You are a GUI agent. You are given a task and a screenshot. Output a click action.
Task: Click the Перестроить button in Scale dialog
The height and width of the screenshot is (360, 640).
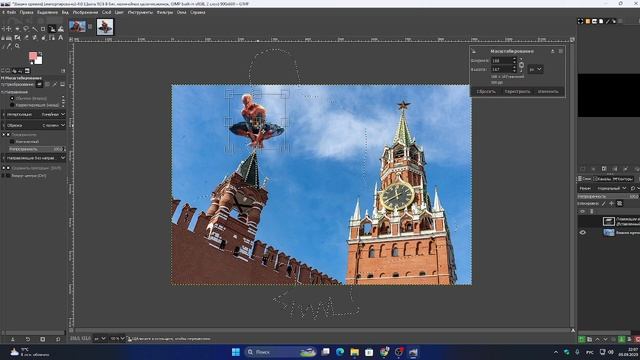click(x=517, y=91)
